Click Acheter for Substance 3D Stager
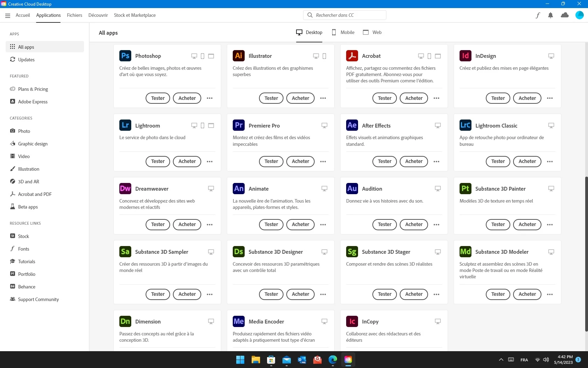The width and height of the screenshot is (588, 368). [414, 294]
